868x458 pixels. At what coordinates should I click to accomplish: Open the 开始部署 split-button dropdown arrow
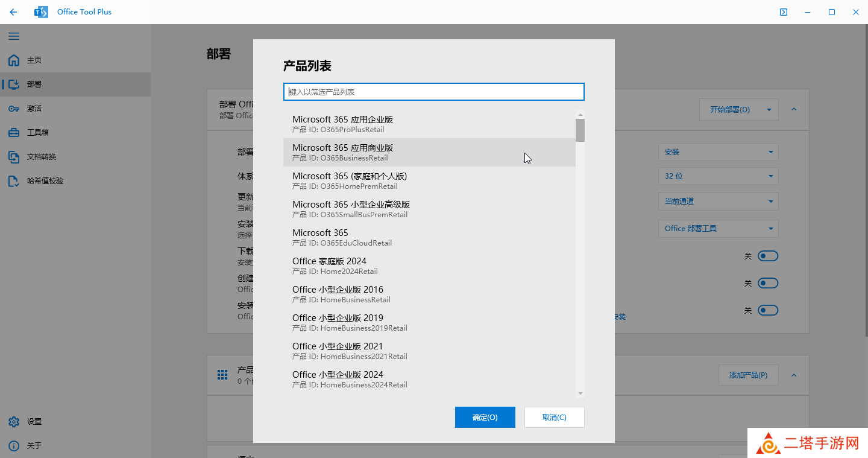point(769,110)
